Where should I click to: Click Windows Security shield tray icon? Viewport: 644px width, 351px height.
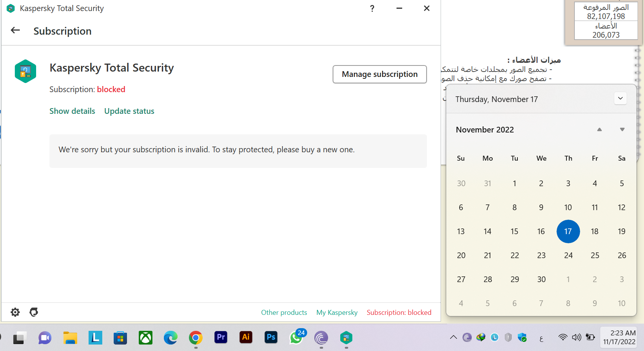522,337
